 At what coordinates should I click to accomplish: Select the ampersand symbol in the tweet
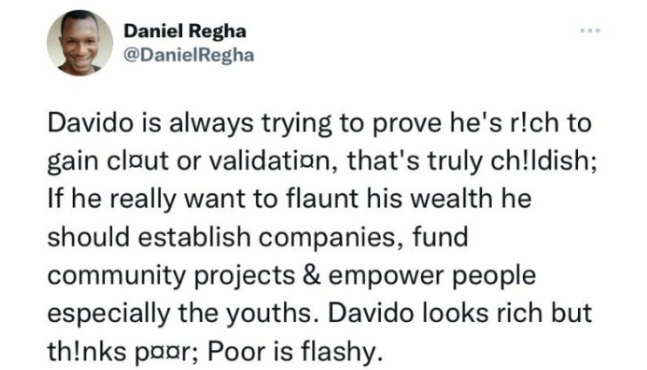coord(312,276)
